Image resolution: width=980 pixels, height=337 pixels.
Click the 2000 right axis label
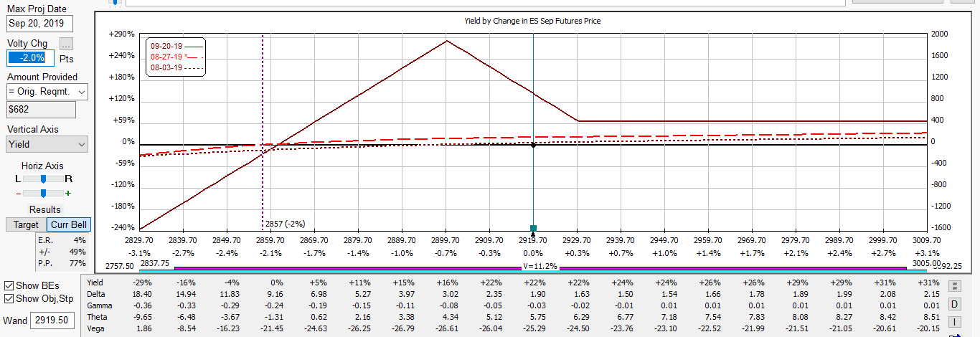938,34
